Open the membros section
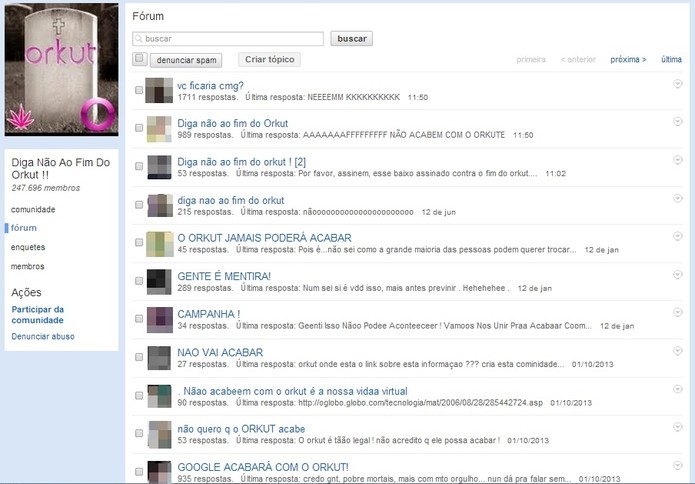Screen dimensions: 695x484 click(27, 266)
